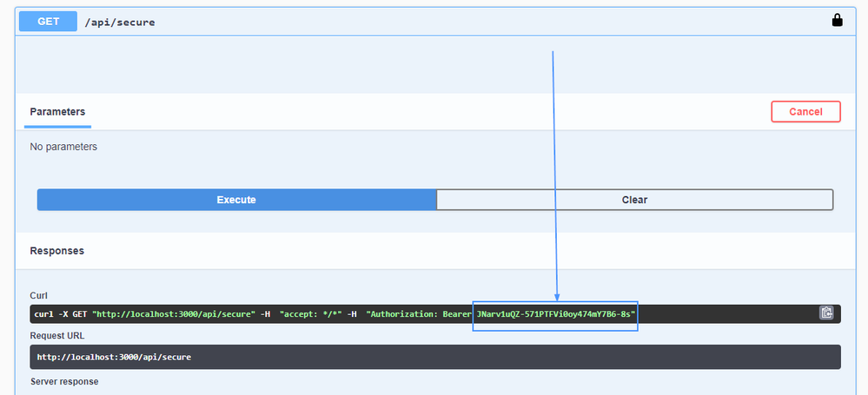The height and width of the screenshot is (395, 868).
Task: Clear the response results
Action: tap(634, 200)
